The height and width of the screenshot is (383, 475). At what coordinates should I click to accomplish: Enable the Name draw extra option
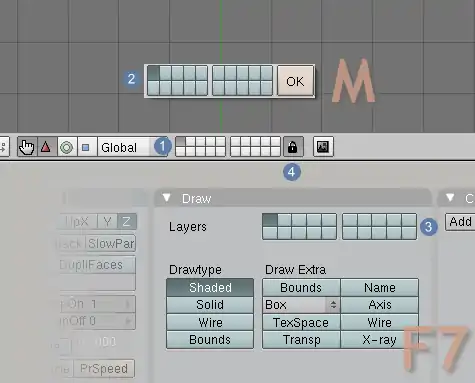click(x=379, y=288)
